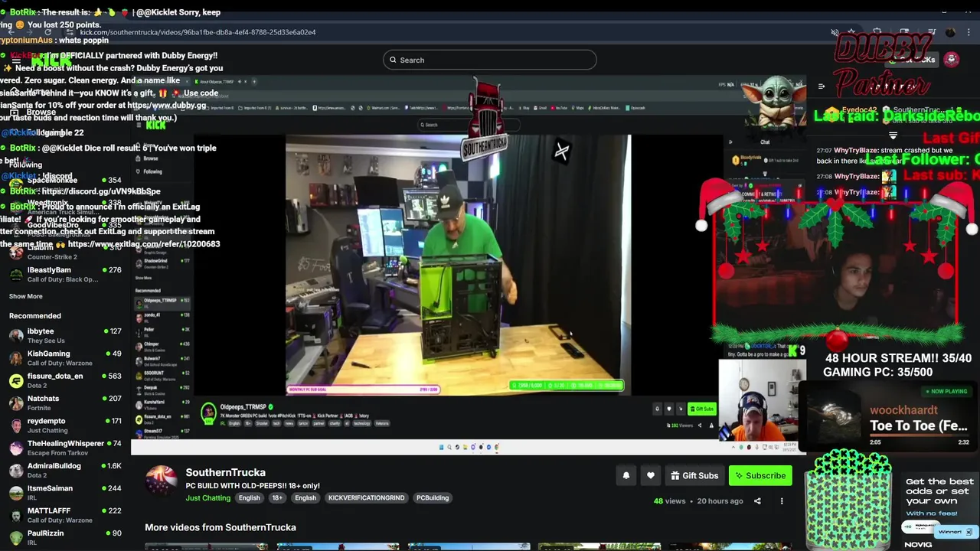
Task: Click the More videos from SouthernTrucka heading
Action: pyautogui.click(x=220, y=527)
